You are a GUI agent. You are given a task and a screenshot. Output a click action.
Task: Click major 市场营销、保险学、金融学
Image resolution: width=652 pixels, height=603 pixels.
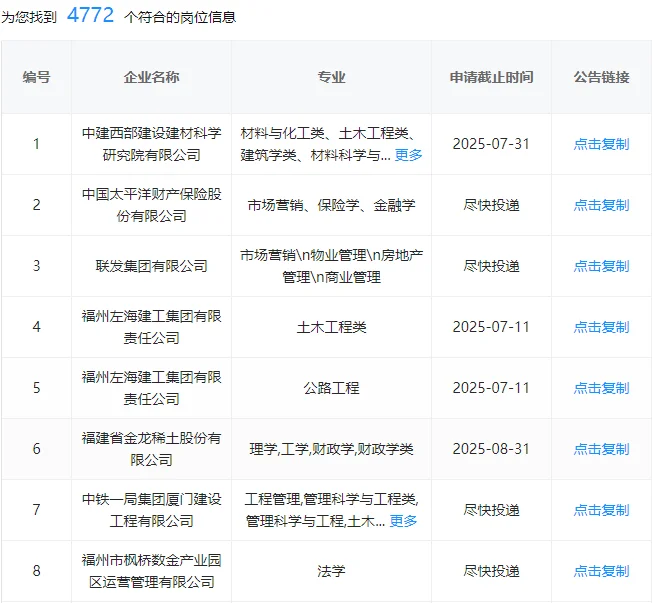[331, 205]
